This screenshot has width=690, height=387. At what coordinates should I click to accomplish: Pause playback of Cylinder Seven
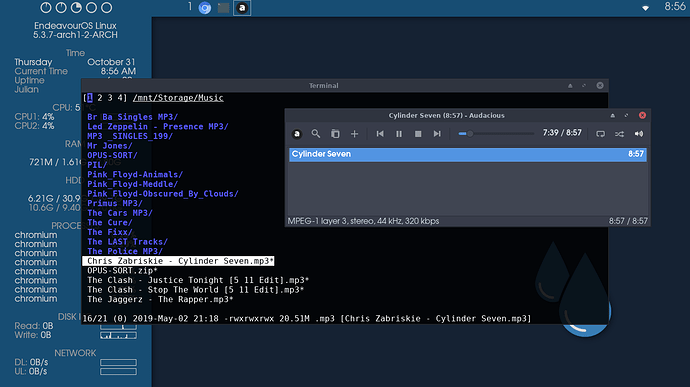[399, 134]
